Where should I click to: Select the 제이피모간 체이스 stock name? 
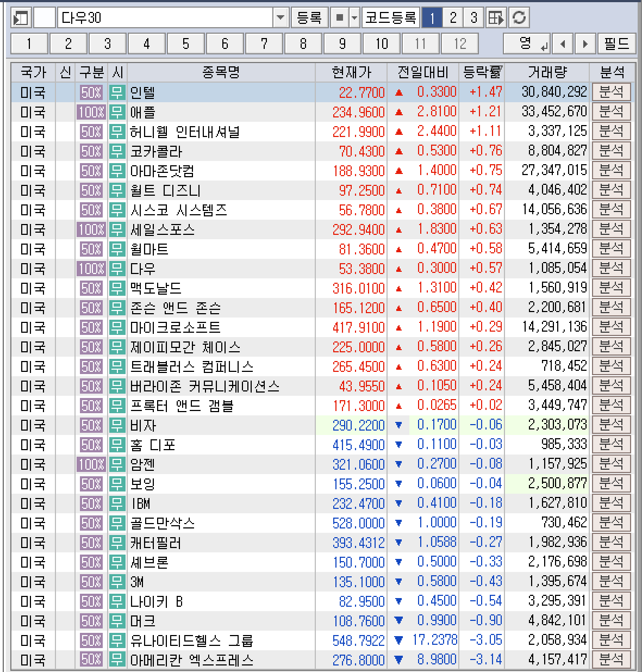185,347
